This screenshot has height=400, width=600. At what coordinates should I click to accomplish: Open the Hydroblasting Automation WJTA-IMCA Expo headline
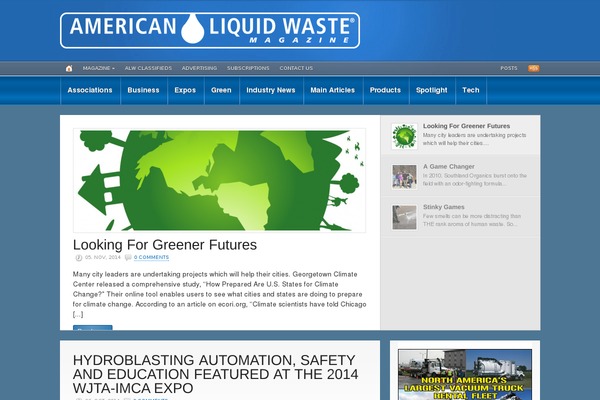215,374
